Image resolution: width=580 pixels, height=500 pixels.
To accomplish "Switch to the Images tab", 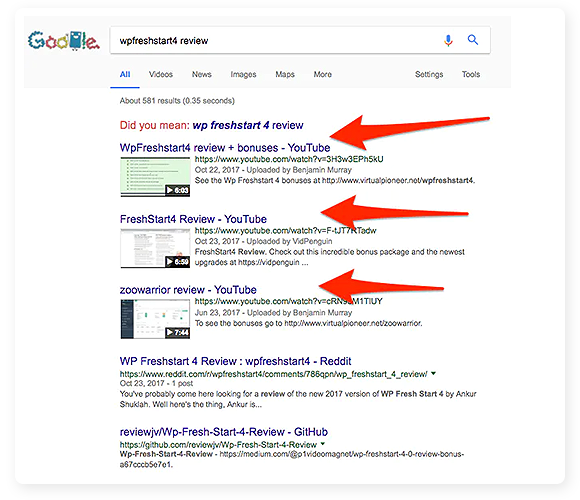I will tap(243, 74).
